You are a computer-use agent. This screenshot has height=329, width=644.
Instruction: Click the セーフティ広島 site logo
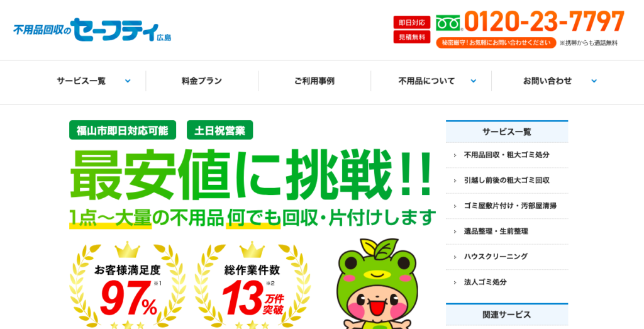tap(92, 30)
